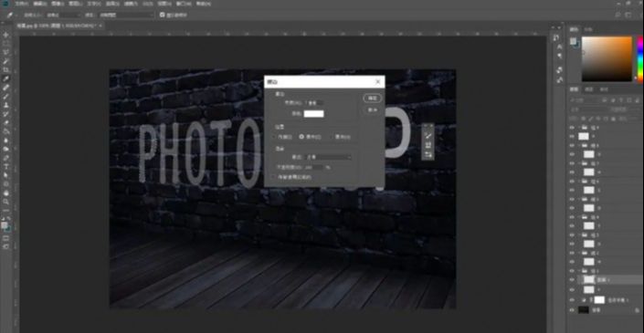Toggle Show Sampling Ring checkbox
The width and height of the screenshot is (644, 333).
(x=163, y=15)
